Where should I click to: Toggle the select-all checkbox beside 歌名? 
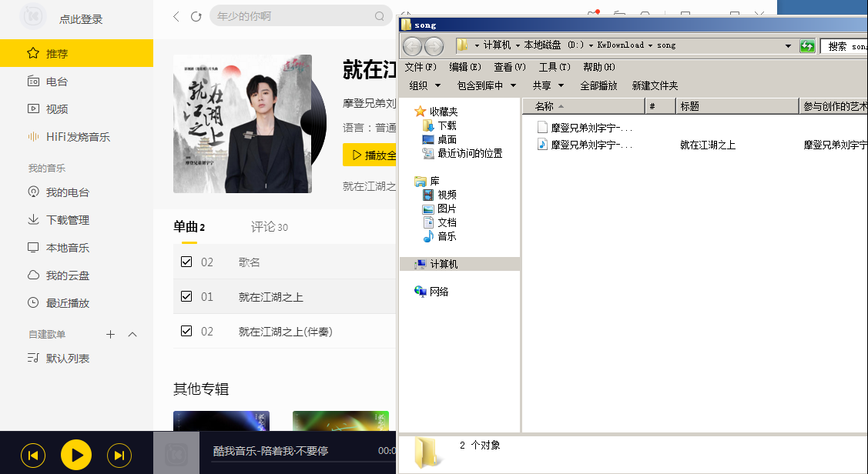point(186,262)
